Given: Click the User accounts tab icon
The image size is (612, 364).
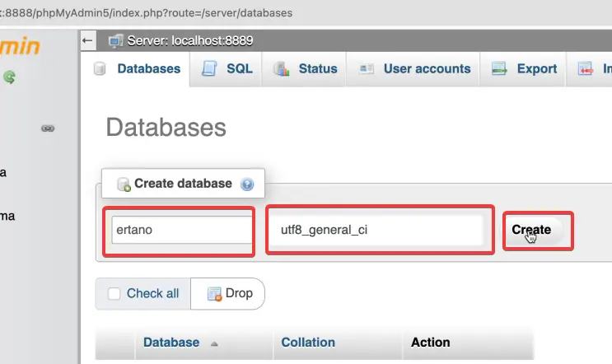Looking at the screenshot, I should (x=367, y=69).
